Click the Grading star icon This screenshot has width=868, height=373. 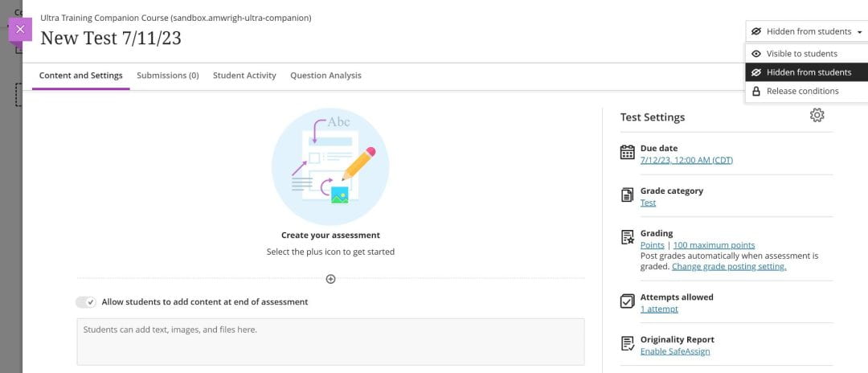click(628, 237)
